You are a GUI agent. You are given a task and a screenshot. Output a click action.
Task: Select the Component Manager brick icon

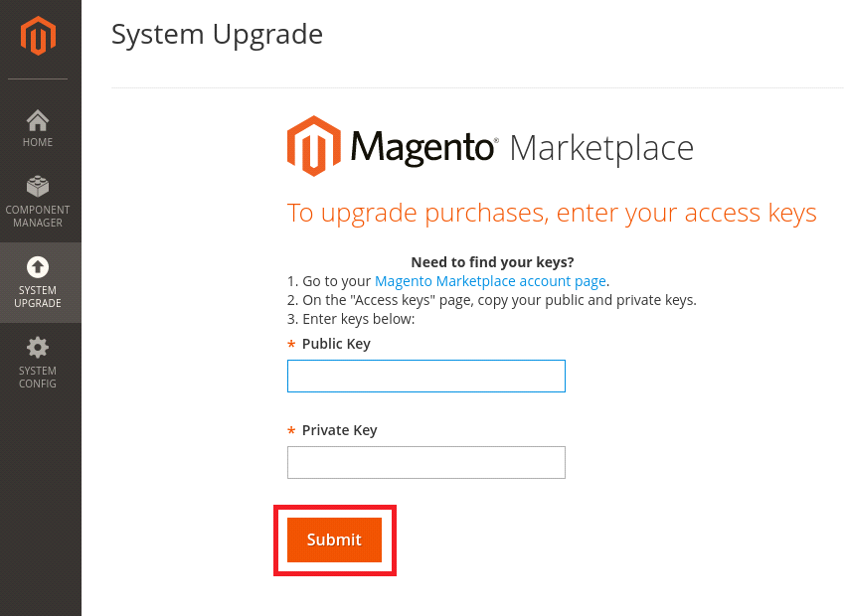click(x=38, y=186)
